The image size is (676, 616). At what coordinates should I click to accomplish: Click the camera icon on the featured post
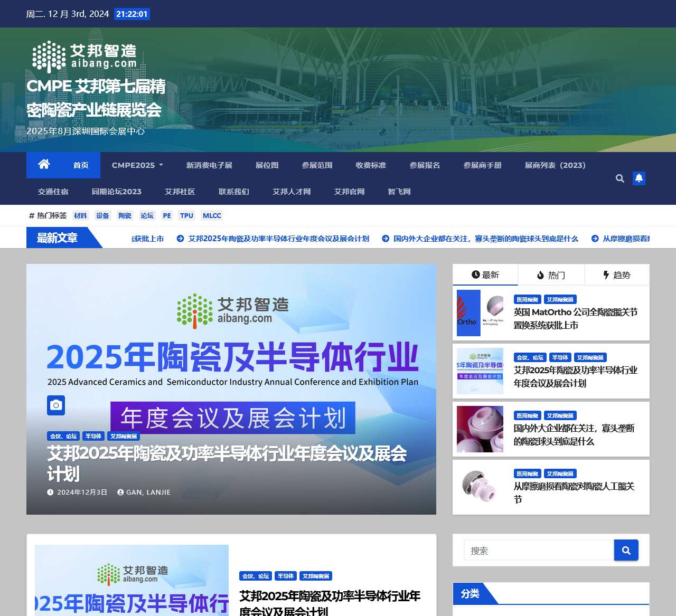click(x=55, y=405)
